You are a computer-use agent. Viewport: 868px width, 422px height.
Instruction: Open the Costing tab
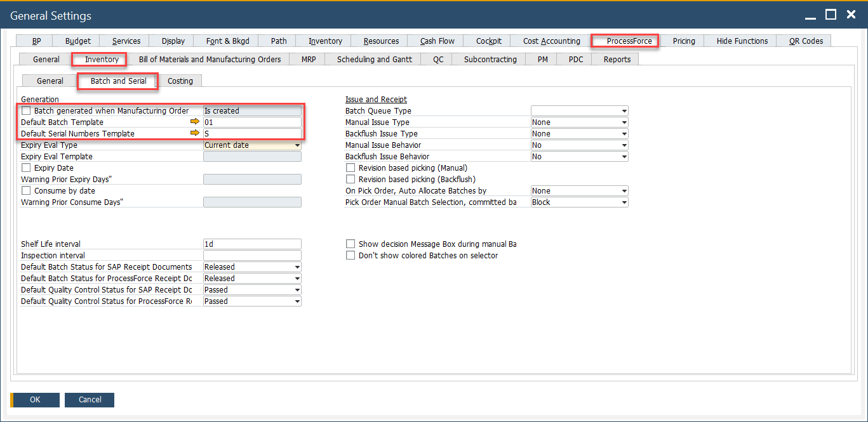click(x=181, y=81)
